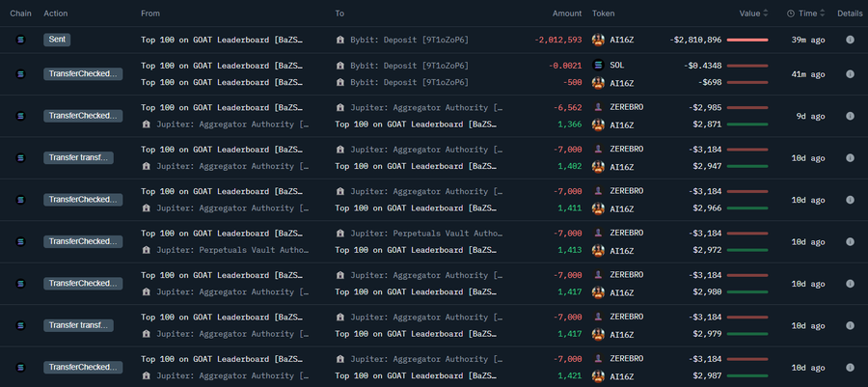Image resolution: width=868 pixels, height=387 pixels.
Task: Click the AI16Z token icon beside 1,366
Action: (x=598, y=124)
